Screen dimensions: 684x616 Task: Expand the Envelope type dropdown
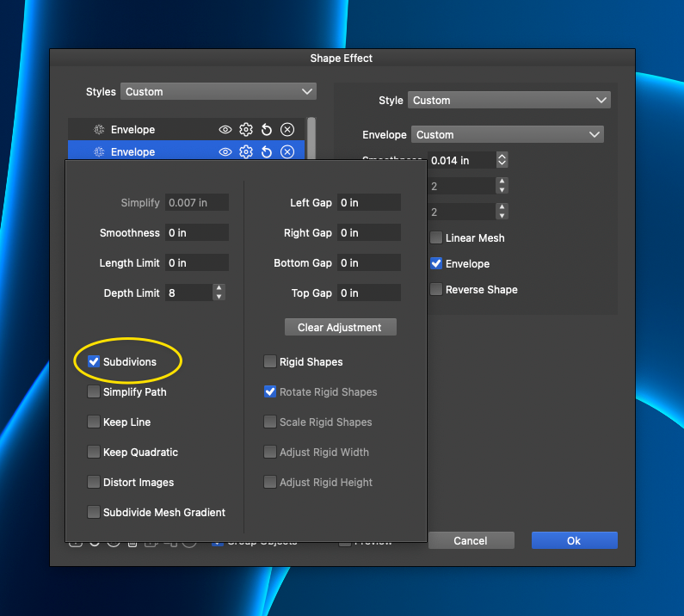(x=508, y=135)
